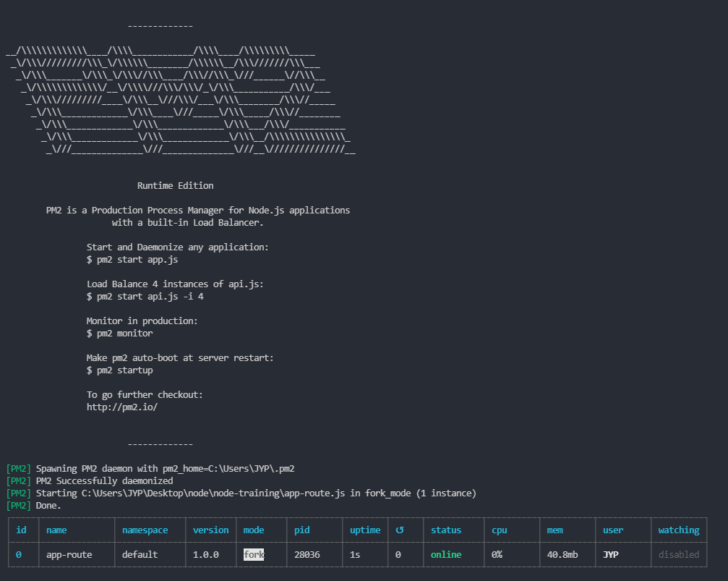
Task: Click the 'online' status value
Action: coord(446,554)
